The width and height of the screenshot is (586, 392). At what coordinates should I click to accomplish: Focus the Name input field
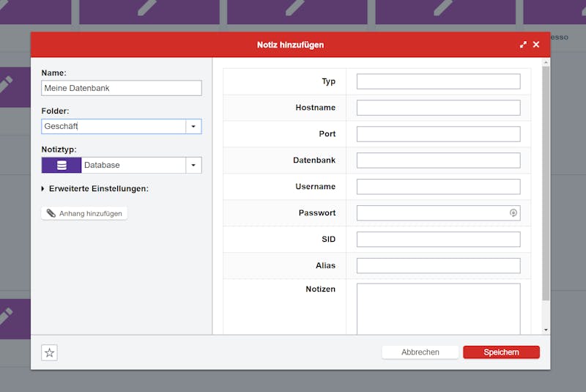pyautogui.click(x=122, y=88)
